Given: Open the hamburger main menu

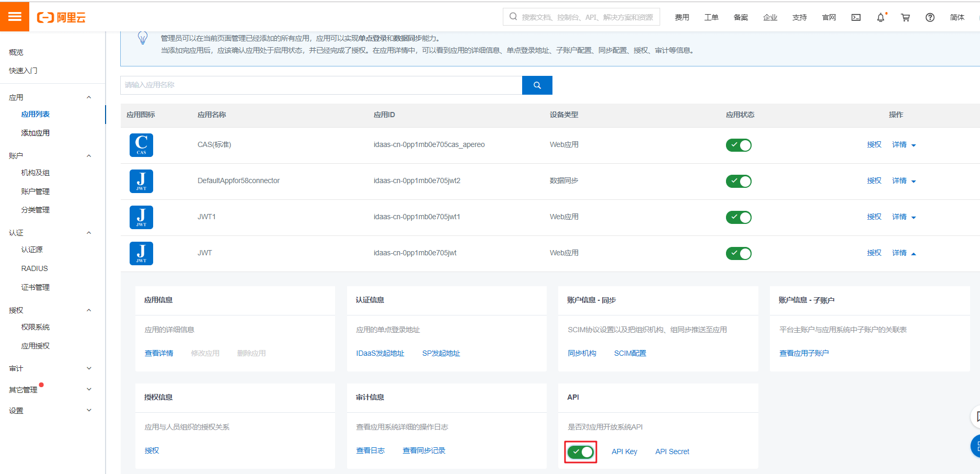Looking at the screenshot, I should pyautogui.click(x=15, y=17).
